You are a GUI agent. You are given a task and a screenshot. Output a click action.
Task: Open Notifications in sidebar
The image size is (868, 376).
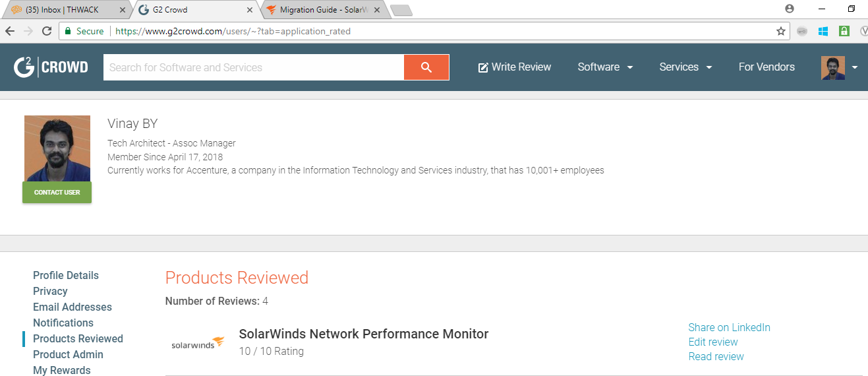[x=63, y=323]
